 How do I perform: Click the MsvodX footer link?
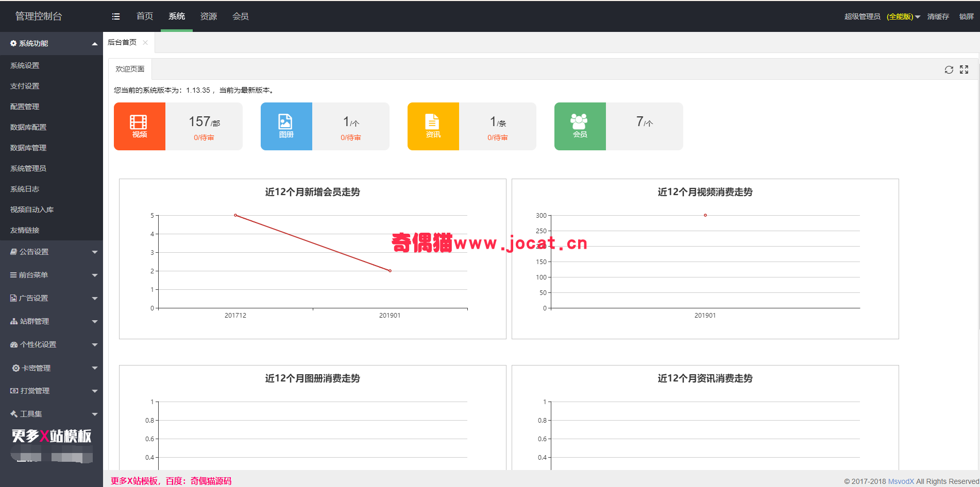point(901,481)
